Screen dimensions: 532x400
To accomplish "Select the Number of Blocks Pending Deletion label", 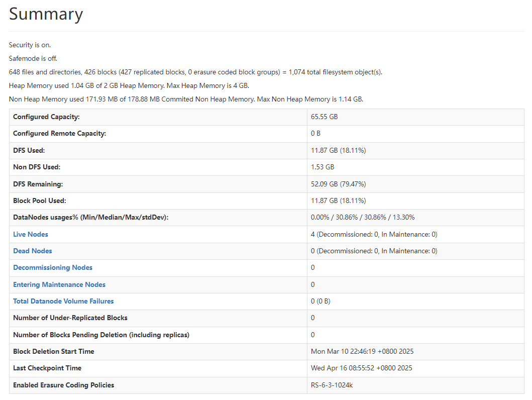I will pos(101,335).
